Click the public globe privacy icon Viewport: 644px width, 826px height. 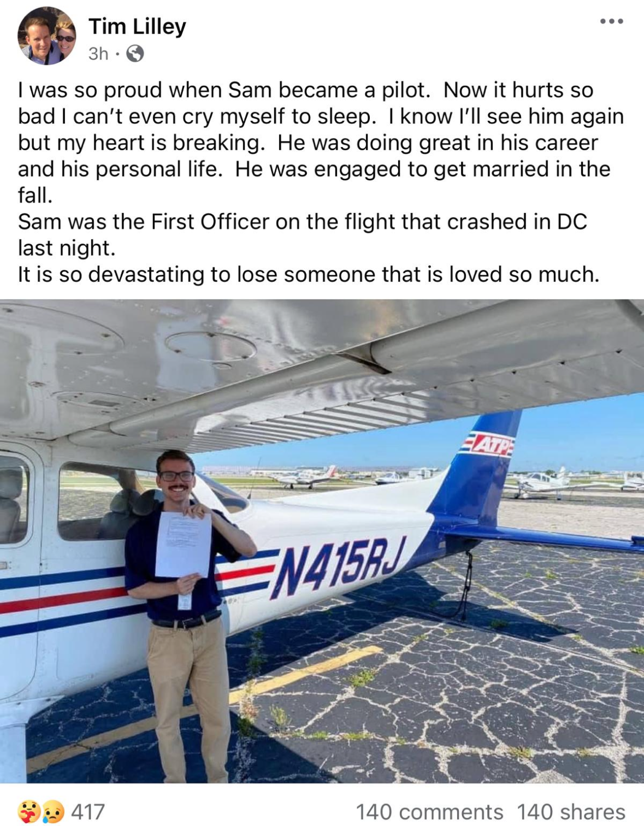tap(135, 54)
